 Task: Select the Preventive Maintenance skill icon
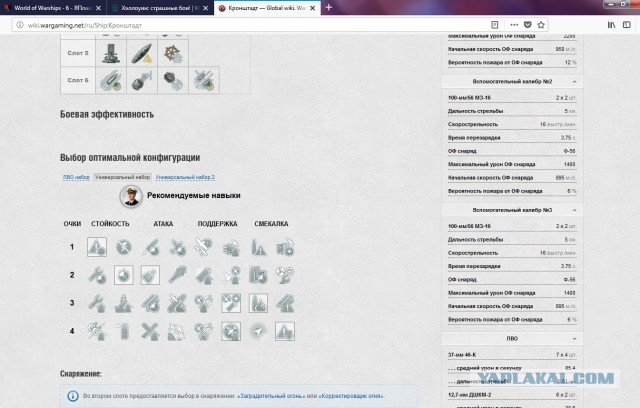coord(124,247)
